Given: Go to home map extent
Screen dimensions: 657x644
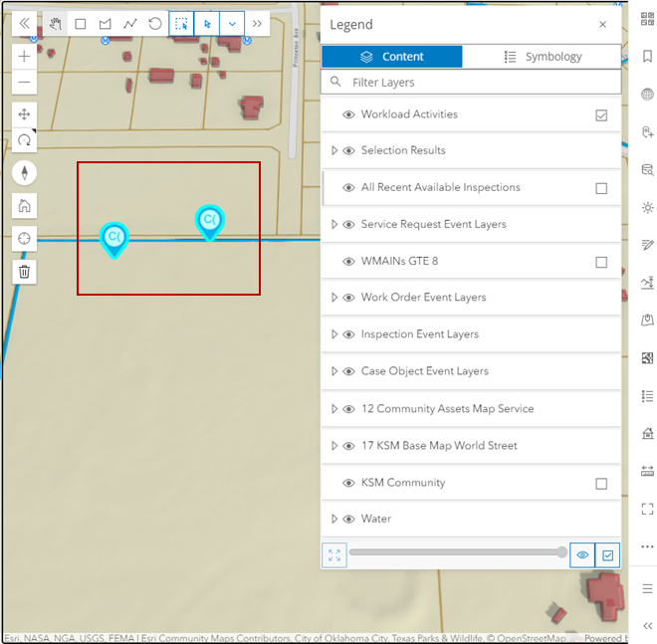Looking at the screenshot, I should point(25,206).
